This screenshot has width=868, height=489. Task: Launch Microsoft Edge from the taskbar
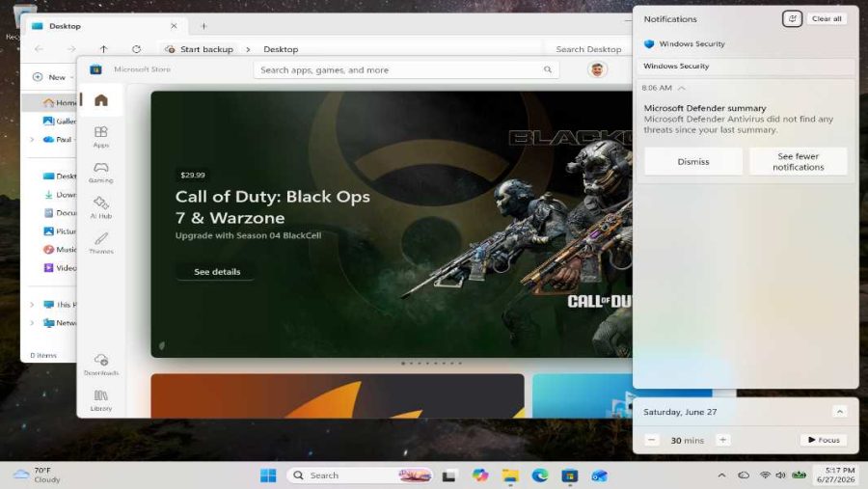click(540, 475)
